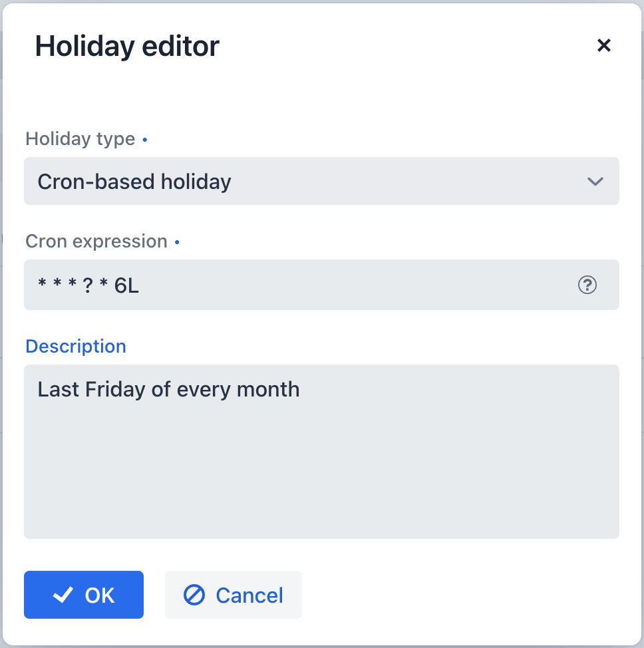
Task: Cancel the holiday editing
Action: point(234,594)
